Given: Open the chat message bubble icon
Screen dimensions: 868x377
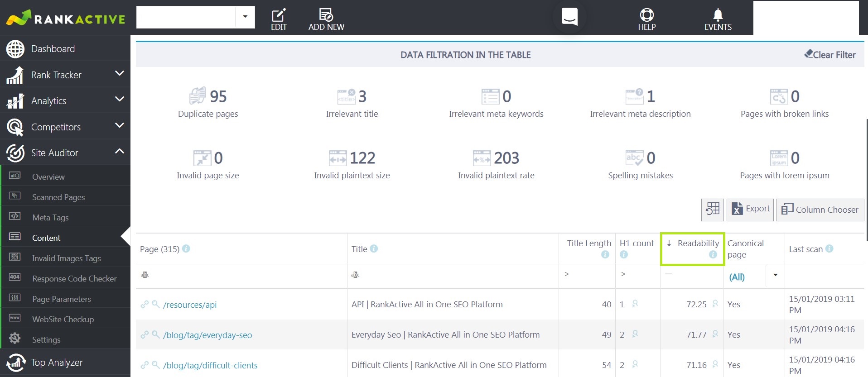Looking at the screenshot, I should 569,17.
